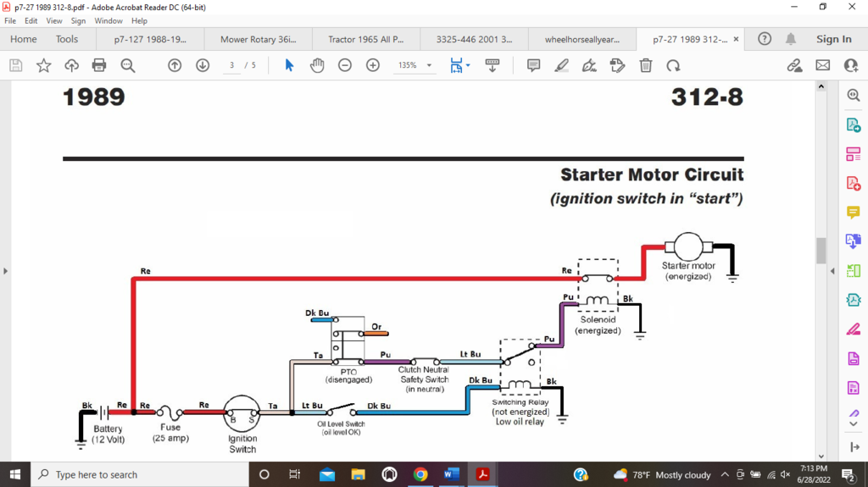This screenshot has width=868, height=487.
Task: Go to previous page arrow
Action: click(x=175, y=65)
